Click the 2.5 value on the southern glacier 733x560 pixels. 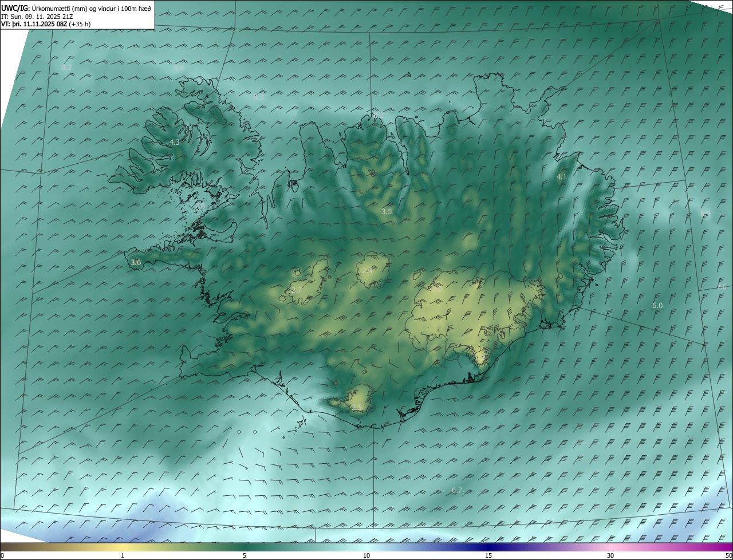click(x=357, y=408)
